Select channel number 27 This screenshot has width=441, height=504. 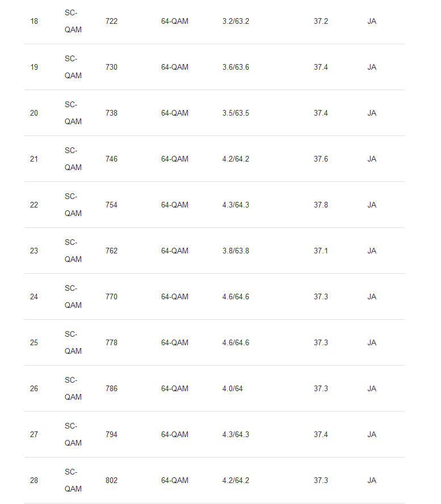click(34, 435)
